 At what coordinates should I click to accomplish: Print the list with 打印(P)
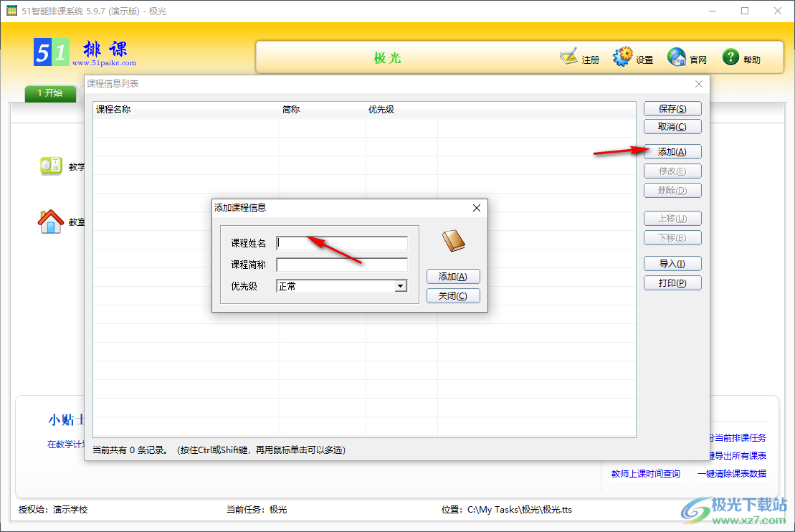pyautogui.click(x=672, y=282)
